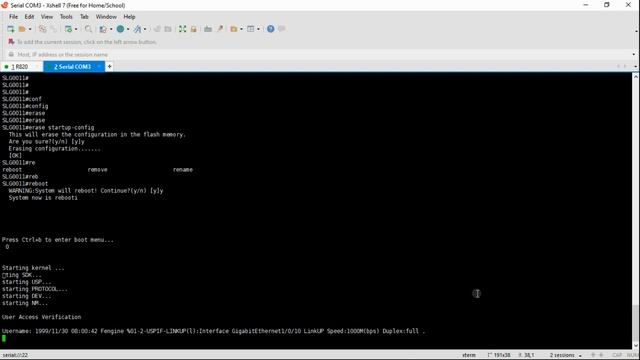Open the Edit menu
This screenshot has height=360, width=640.
(x=29, y=17)
